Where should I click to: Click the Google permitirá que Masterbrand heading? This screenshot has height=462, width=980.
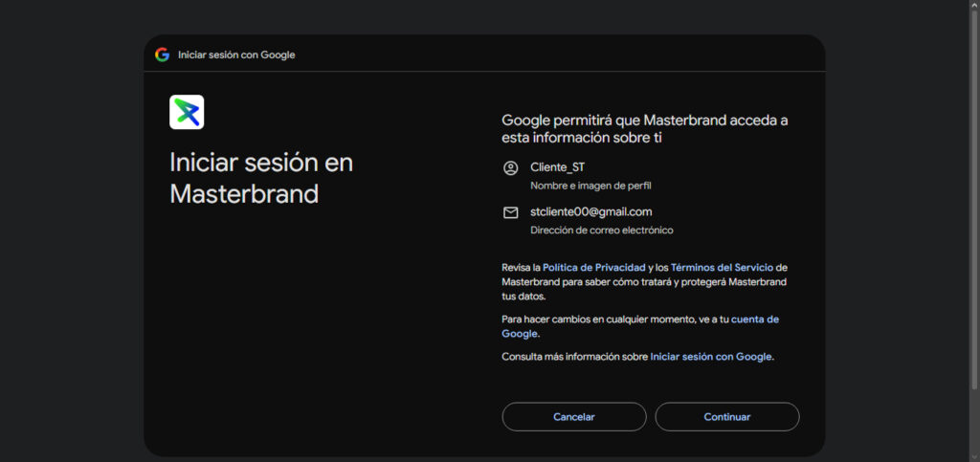coord(644,128)
